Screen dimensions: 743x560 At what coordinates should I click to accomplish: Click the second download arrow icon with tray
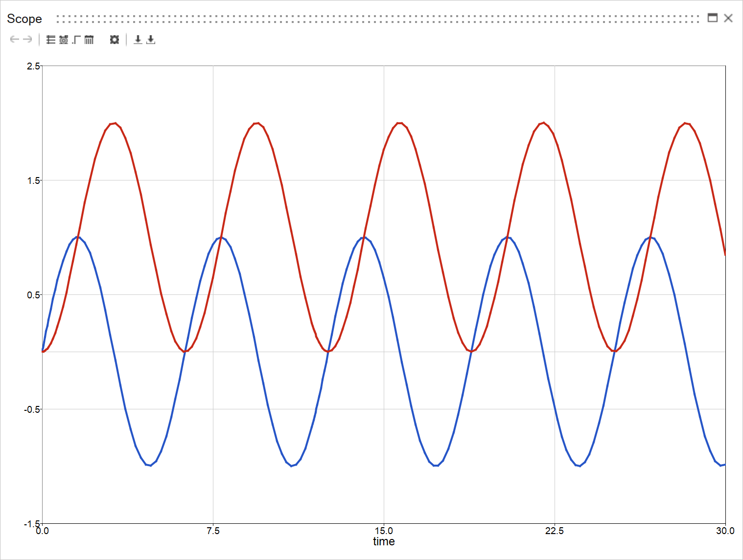tap(151, 40)
